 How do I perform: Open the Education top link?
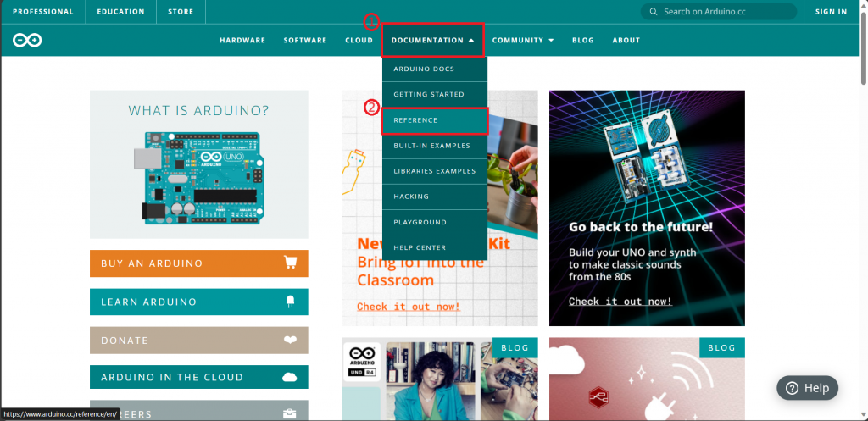(x=120, y=12)
